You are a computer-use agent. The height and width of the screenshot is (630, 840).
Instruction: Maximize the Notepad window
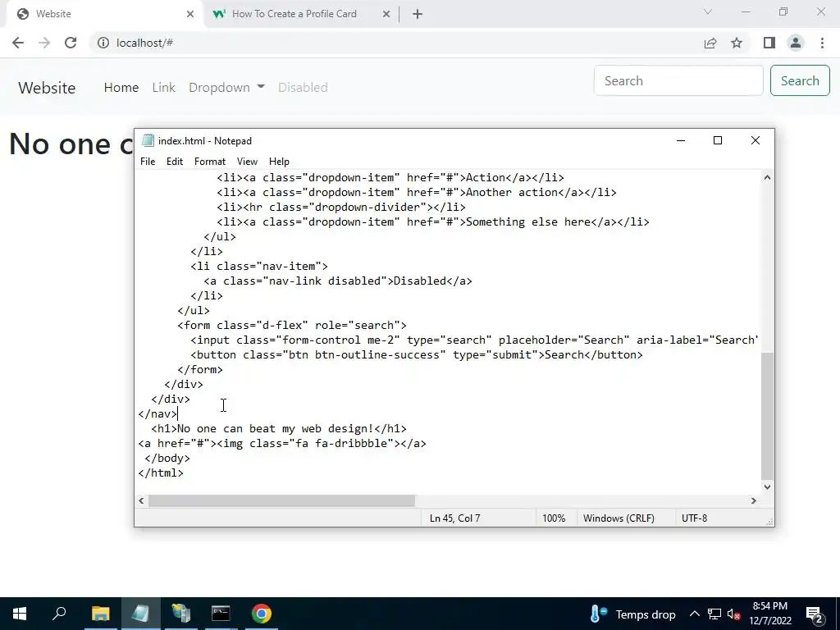tap(718, 140)
